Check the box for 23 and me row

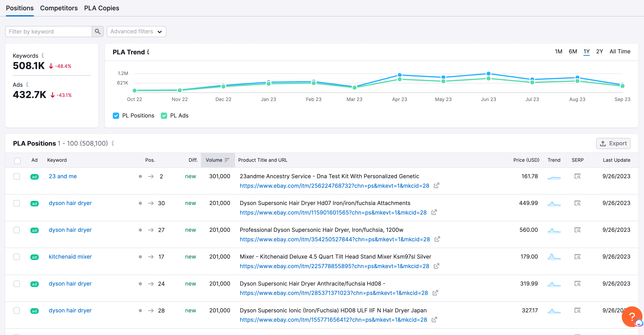pyautogui.click(x=17, y=176)
